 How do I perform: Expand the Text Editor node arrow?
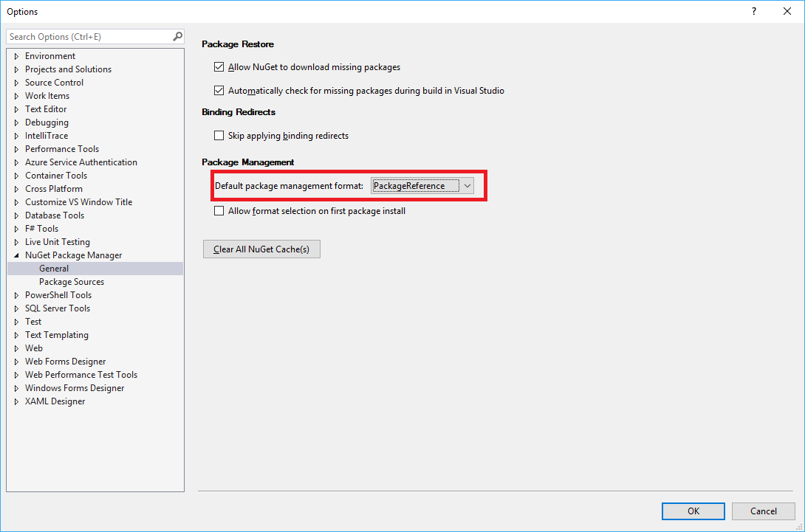[x=17, y=109]
